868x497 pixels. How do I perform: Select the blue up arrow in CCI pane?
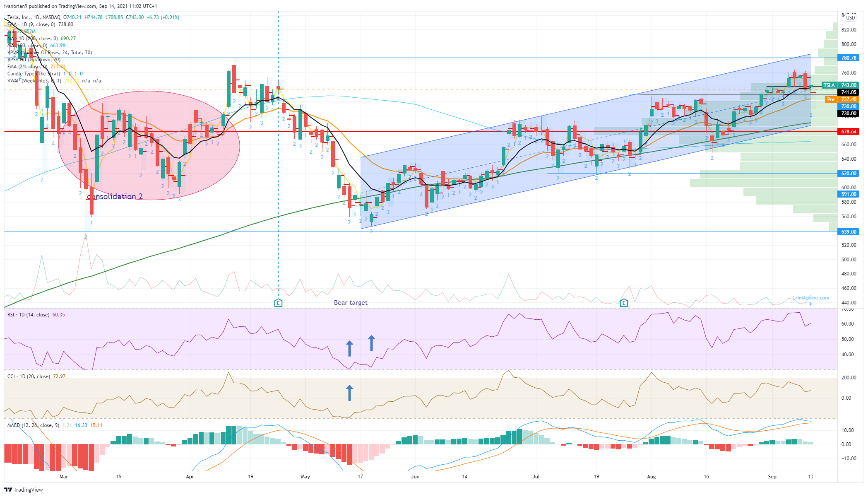point(349,393)
